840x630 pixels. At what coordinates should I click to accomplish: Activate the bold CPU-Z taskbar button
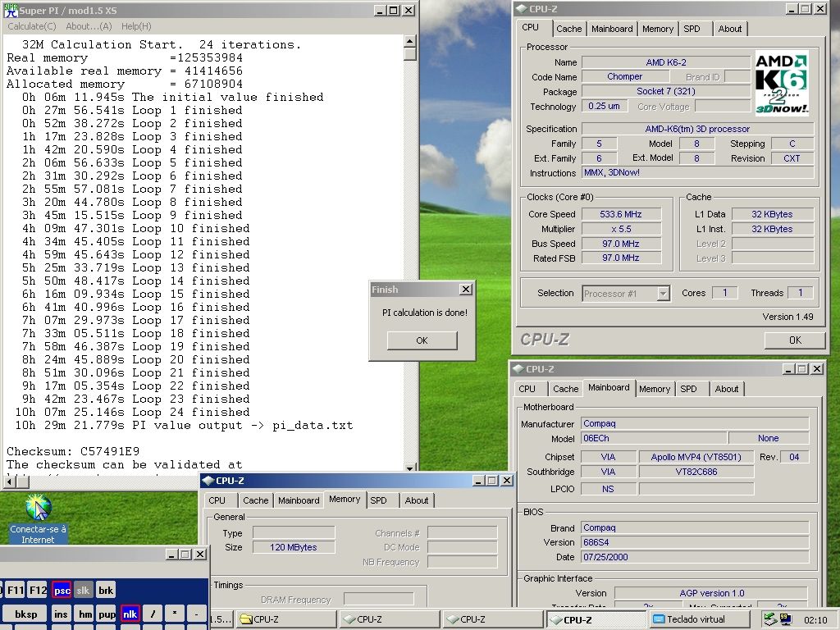(x=597, y=619)
